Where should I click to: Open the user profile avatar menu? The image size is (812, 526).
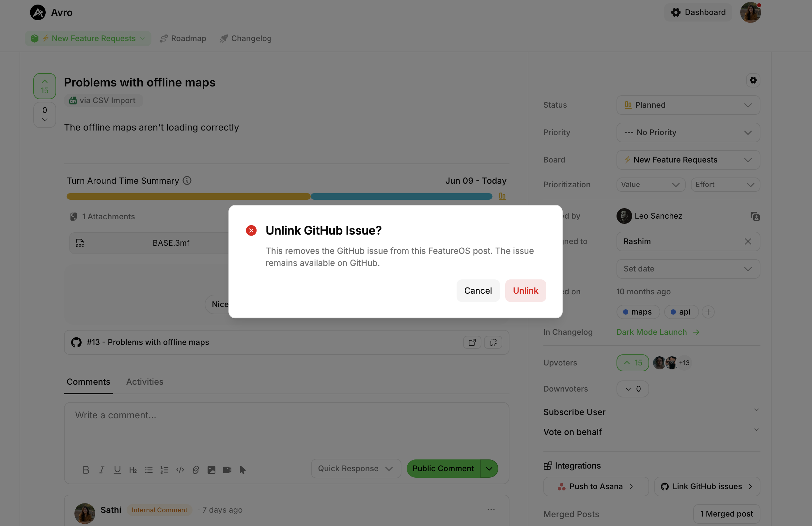tap(750, 13)
